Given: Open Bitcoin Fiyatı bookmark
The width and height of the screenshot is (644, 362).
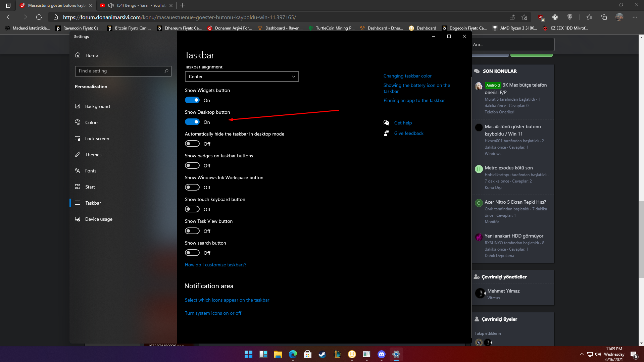Looking at the screenshot, I should [x=129, y=28].
